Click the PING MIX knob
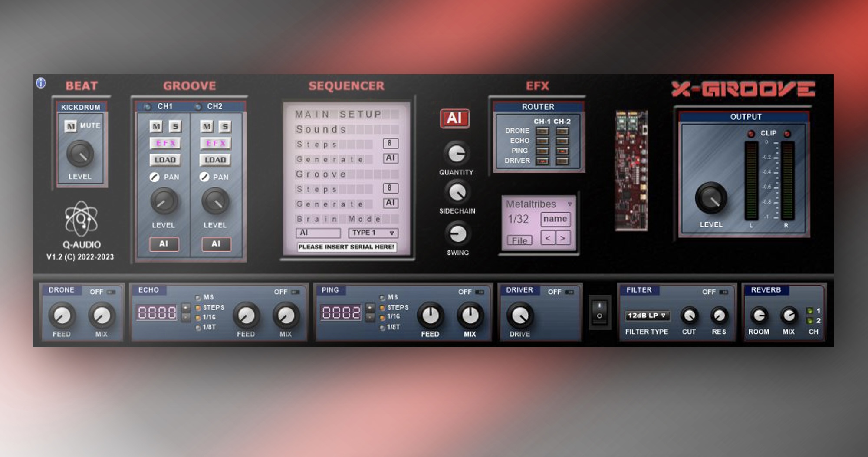The image size is (868, 457). [x=470, y=316]
